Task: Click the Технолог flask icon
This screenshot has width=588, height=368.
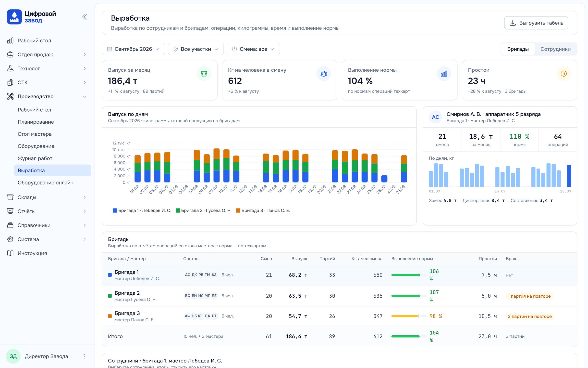Action: 10,68
